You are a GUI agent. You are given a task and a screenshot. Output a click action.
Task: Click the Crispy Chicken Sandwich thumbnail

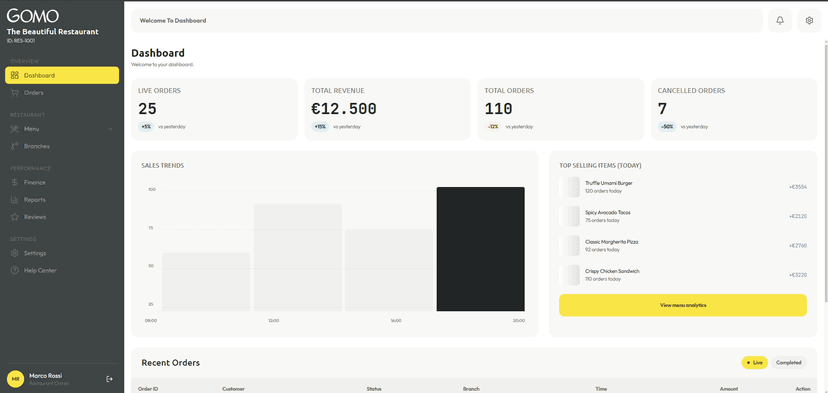569,275
